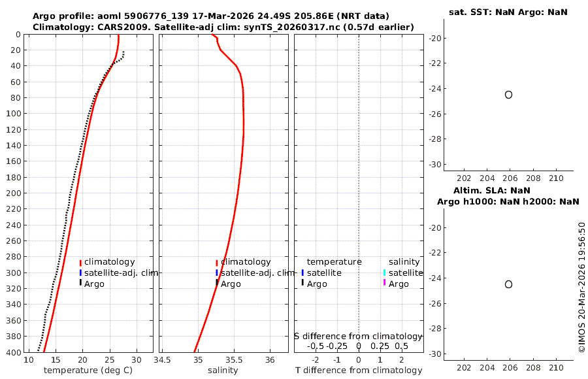Click the 400 depth tick label
The height and width of the screenshot is (379, 588).
14,353
